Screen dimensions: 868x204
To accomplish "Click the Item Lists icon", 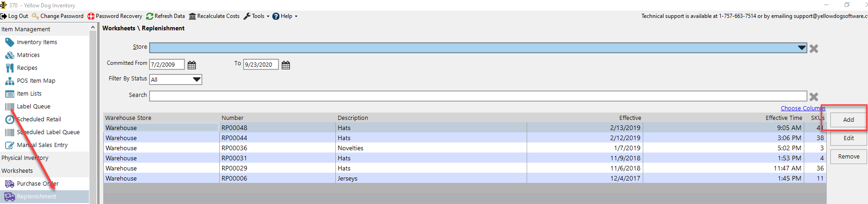I will coord(10,94).
